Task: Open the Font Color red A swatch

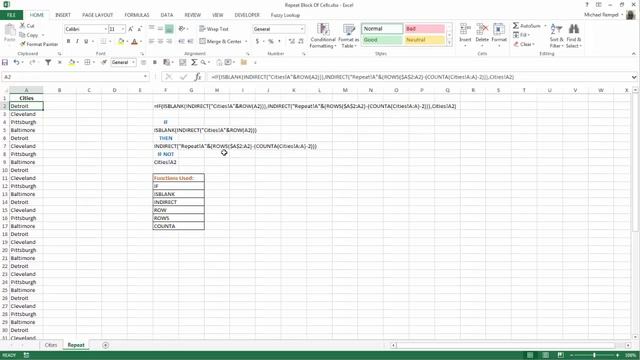Action: point(134,41)
